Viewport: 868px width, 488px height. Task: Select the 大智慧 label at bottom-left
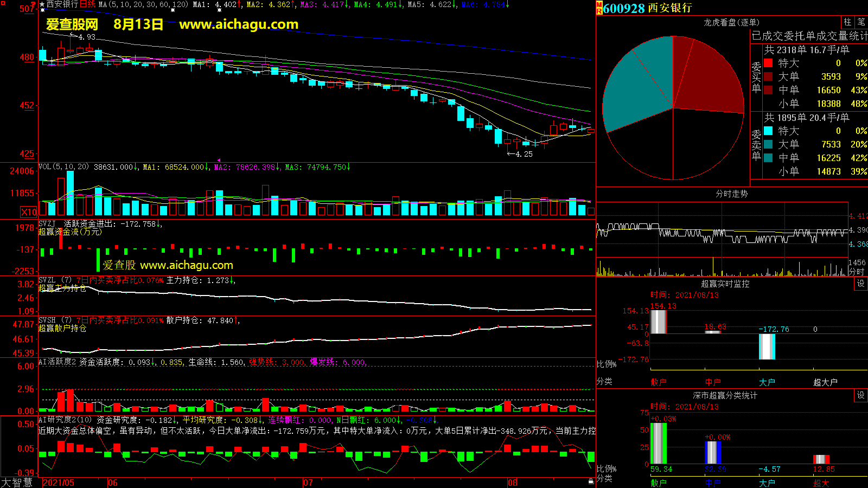click(x=17, y=483)
